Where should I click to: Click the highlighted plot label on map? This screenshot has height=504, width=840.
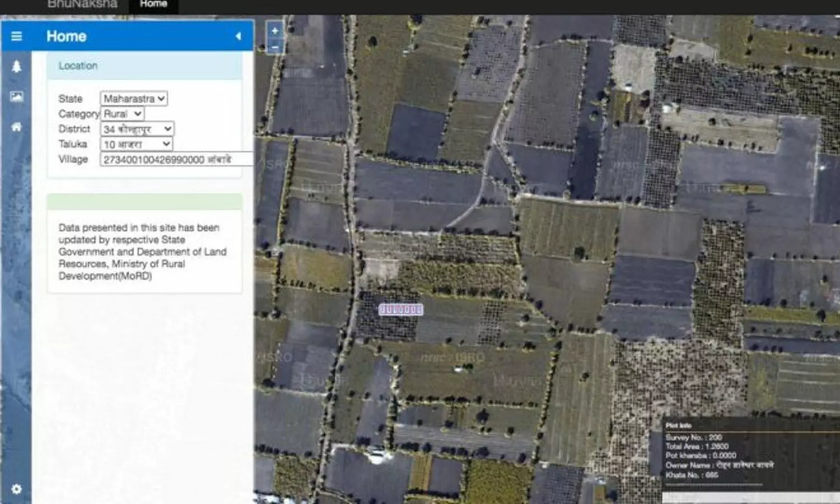click(401, 310)
